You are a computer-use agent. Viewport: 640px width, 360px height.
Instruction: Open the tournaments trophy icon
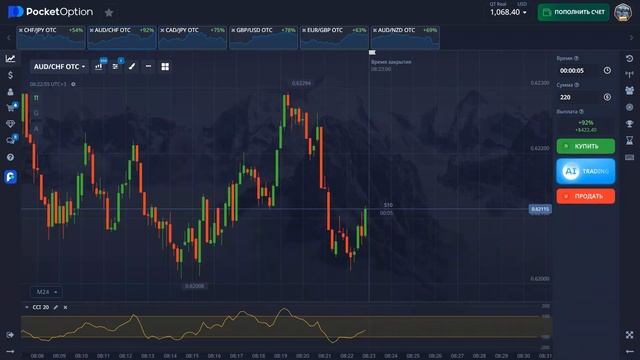coord(629,124)
